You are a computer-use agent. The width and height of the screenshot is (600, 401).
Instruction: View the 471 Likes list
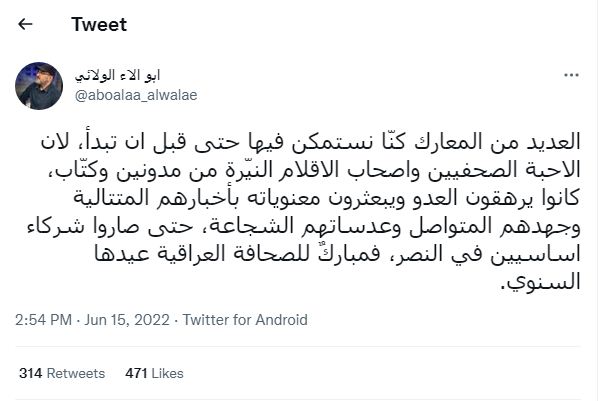coord(154,373)
